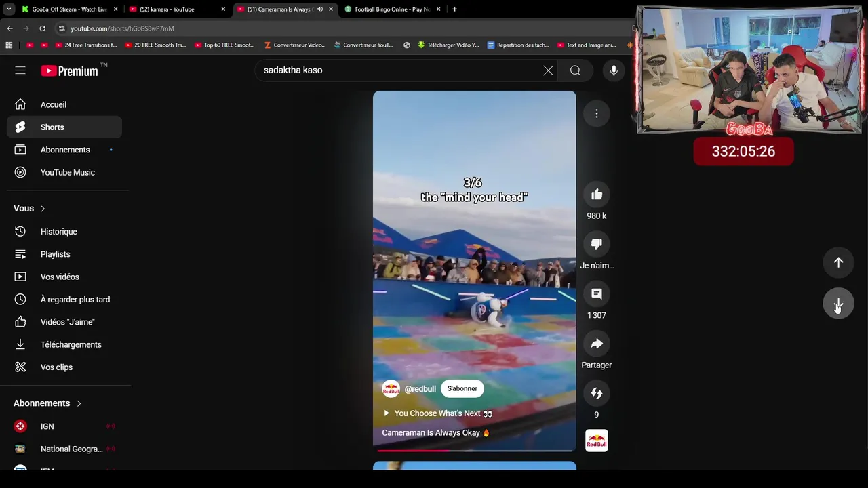Open À regarder plus tard

pos(64,300)
